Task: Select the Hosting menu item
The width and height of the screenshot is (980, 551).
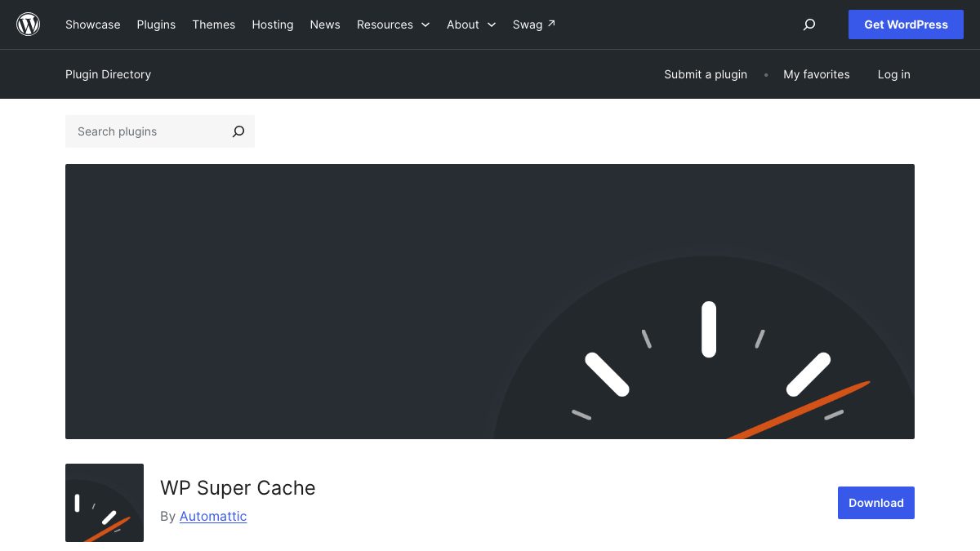Action: pyautogui.click(x=273, y=24)
